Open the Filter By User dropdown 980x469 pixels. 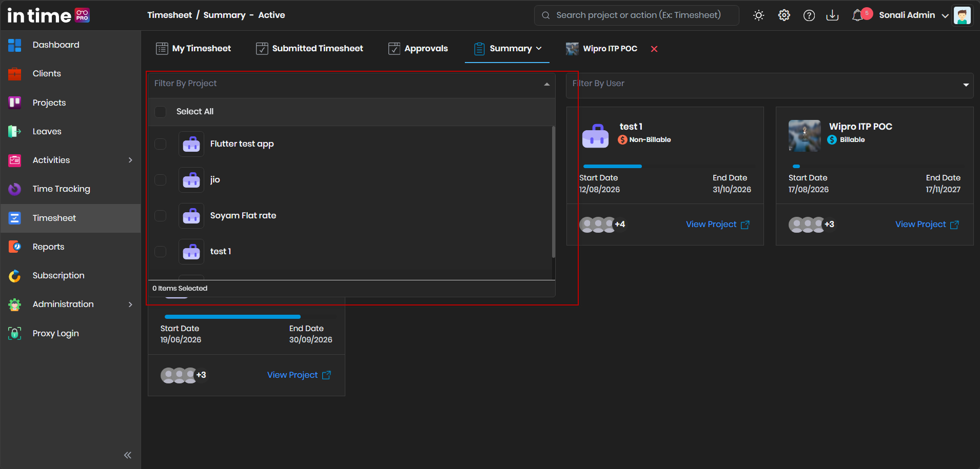tap(966, 85)
